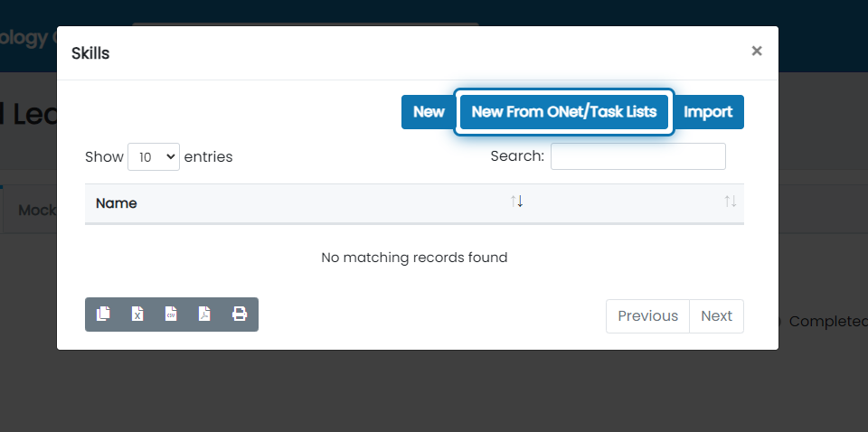Export the Skills table as CSV
This screenshot has width=868, height=432.
coord(171,315)
